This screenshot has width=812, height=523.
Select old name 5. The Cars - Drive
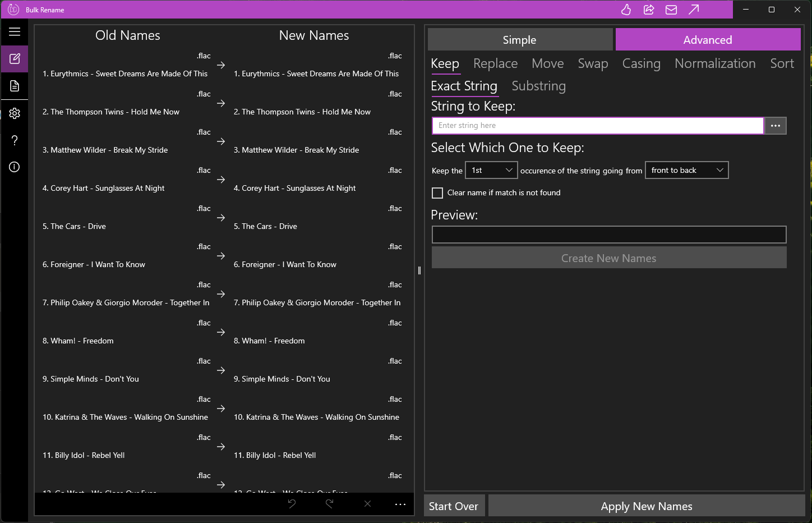[x=74, y=226]
